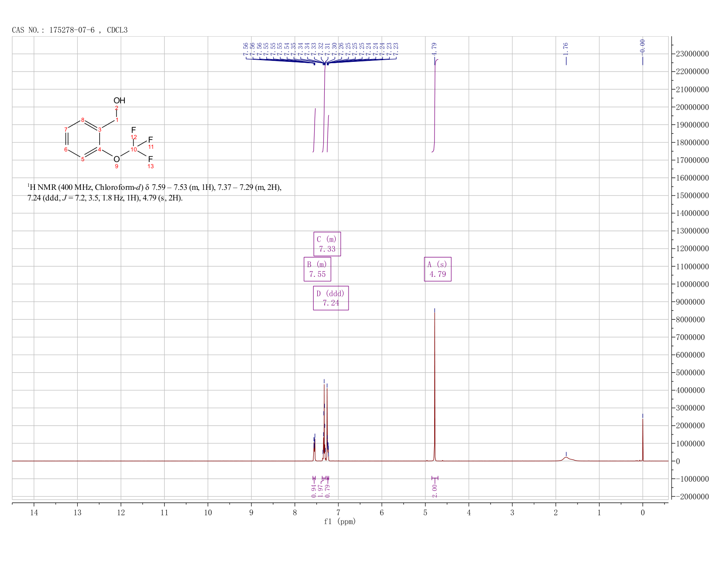Click the 4.79 peak label at top

[x=434, y=48]
